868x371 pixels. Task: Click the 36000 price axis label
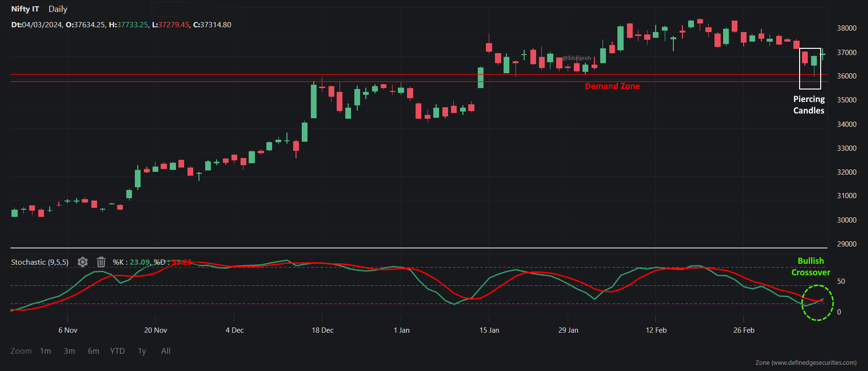click(x=846, y=76)
